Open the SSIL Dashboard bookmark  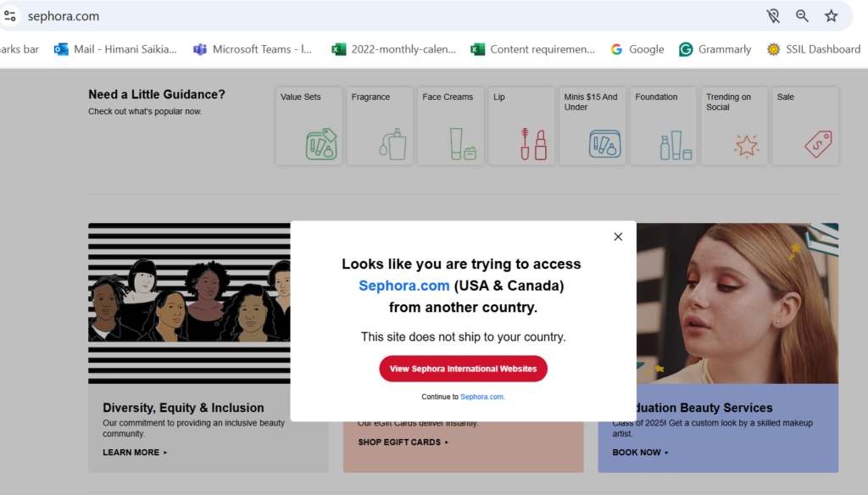814,49
